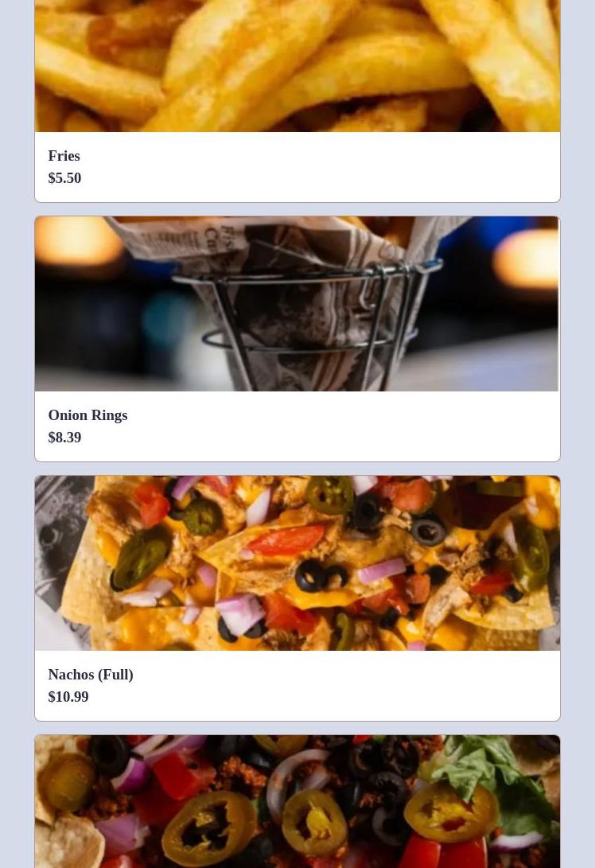
Task: Choose the Fries menu card info area
Action: [297, 167]
